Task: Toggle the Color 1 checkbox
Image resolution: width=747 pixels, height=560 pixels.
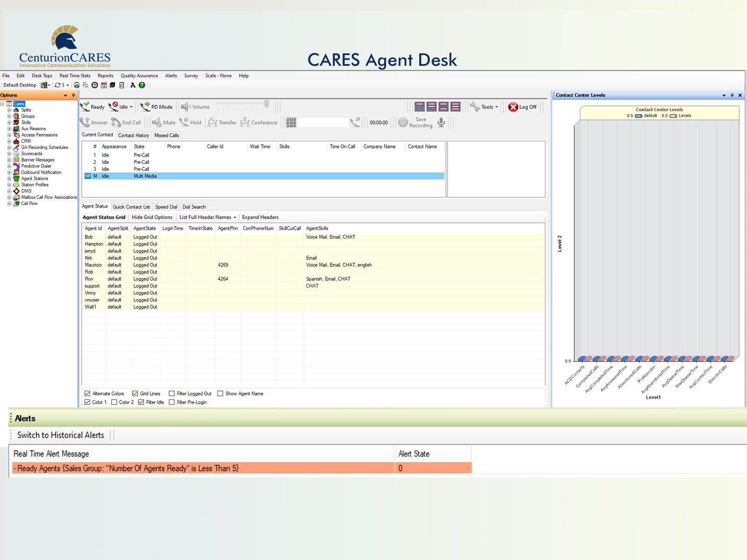Action: pos(87,402)
